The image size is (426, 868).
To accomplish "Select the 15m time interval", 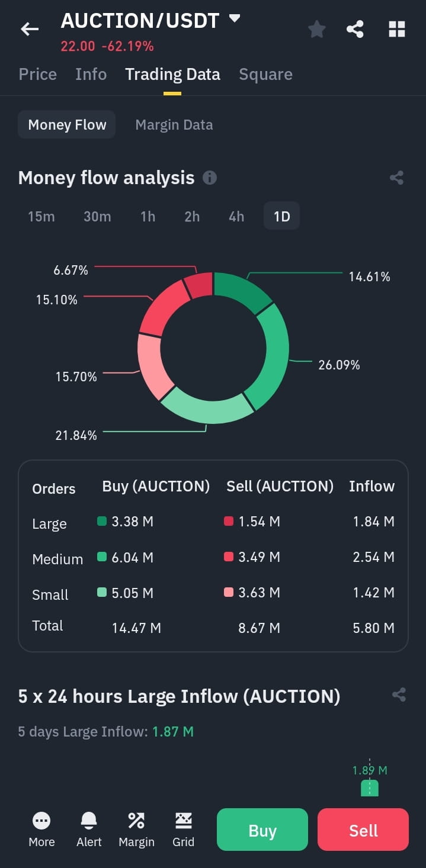I will tap(41, 217).
